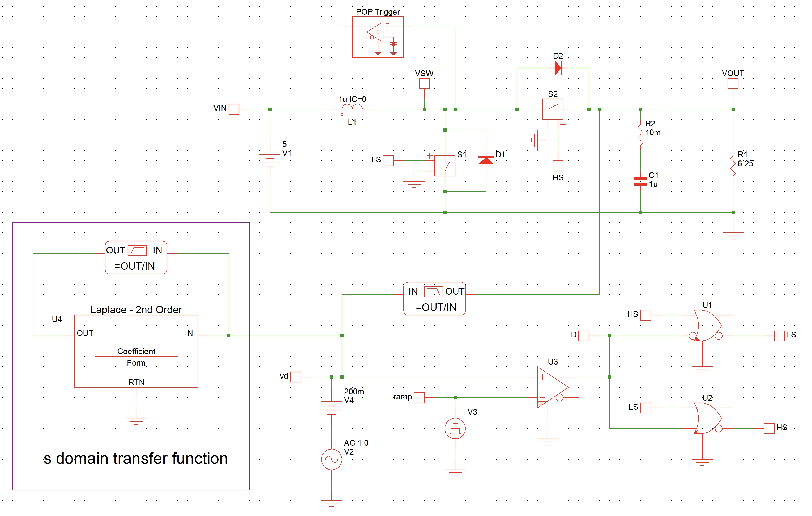Click the VOUT probe terminal

coord(733,83)
